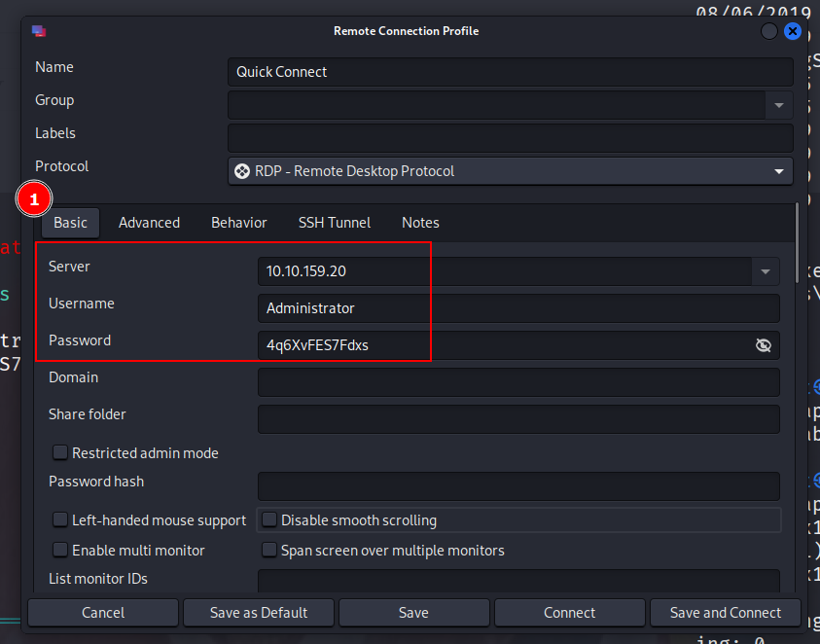Click into the Domain input field
The width and height of the screenshot is (820, 644).
click(517, 382)
